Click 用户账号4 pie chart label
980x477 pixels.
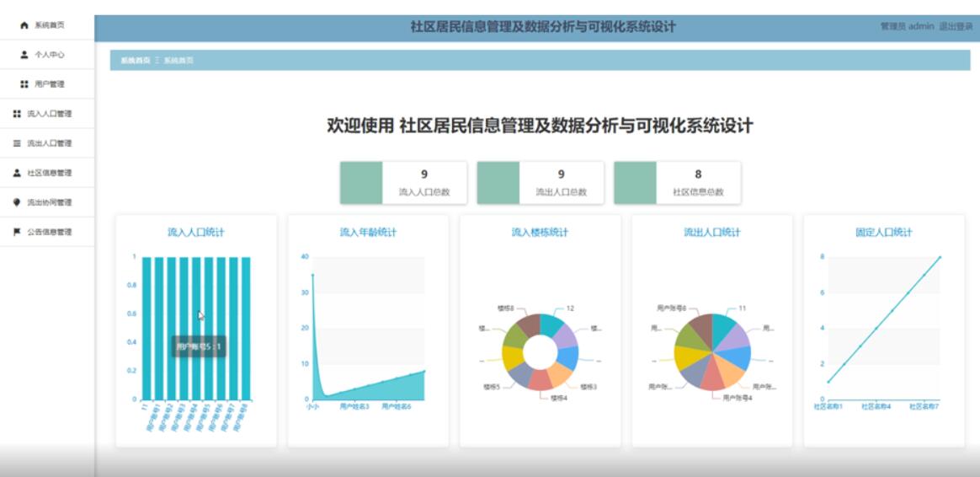[737, 398]
